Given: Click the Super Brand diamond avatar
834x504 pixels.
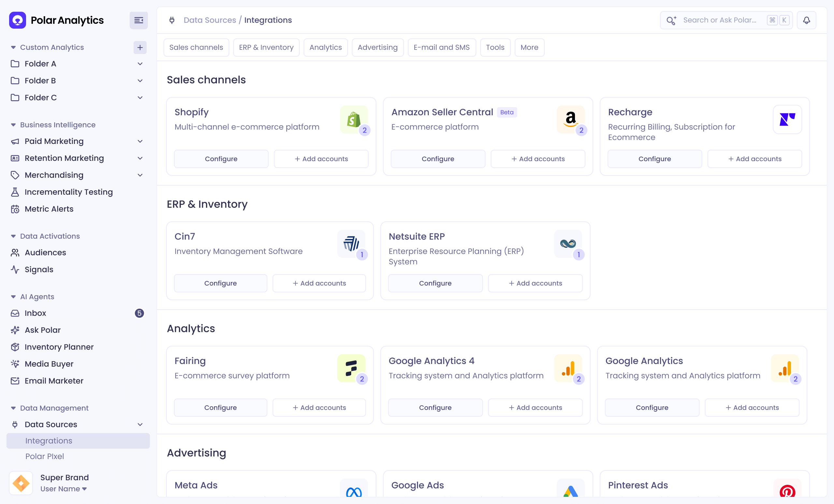Looking at the screenshot, I should 21,483.
